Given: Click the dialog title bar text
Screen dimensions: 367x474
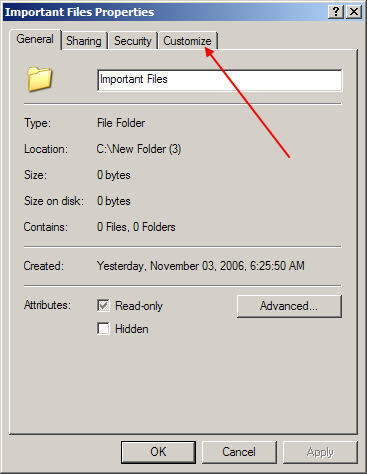Looking at the screenshot, I should (x=79, y=12).
